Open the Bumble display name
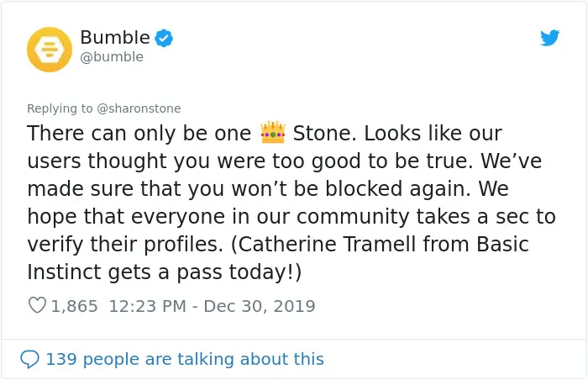Viewport: 588px width, 380px height. (x=115, y=37)
